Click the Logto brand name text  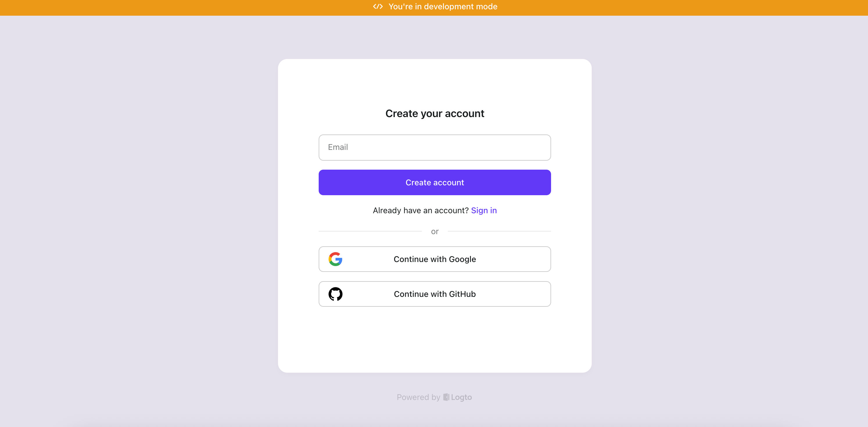point(461,397)
